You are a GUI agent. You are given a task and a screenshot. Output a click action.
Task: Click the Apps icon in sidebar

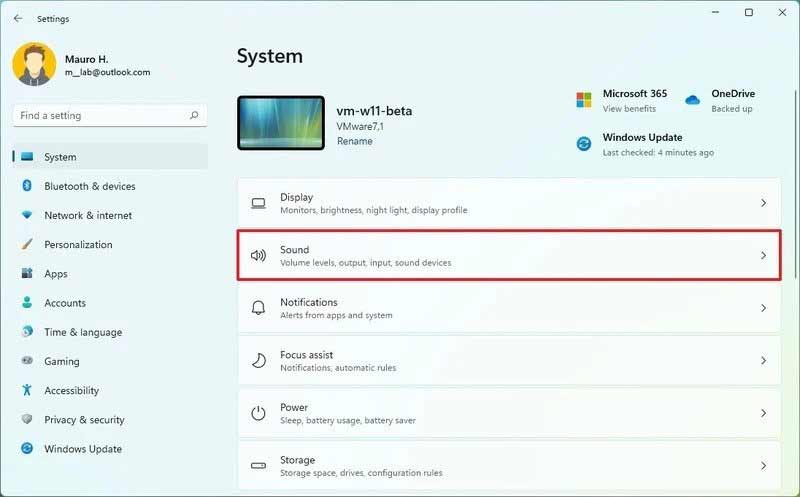click(x=27, y=273)
